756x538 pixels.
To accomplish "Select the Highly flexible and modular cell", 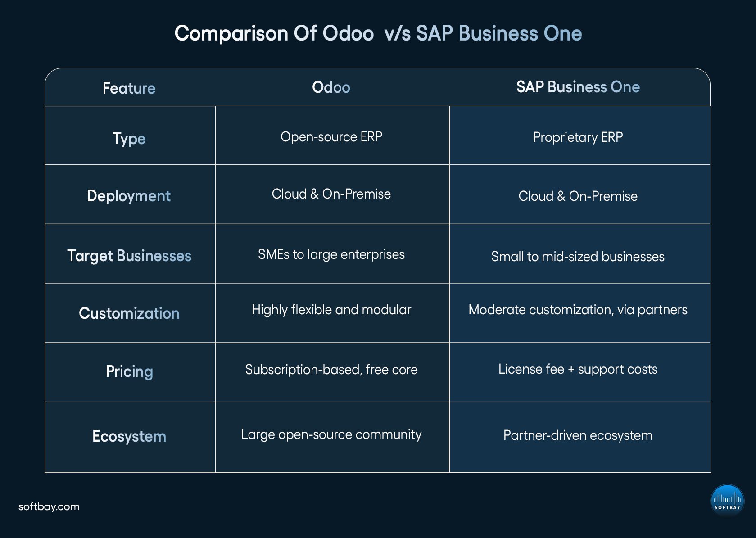I will 331,310.
